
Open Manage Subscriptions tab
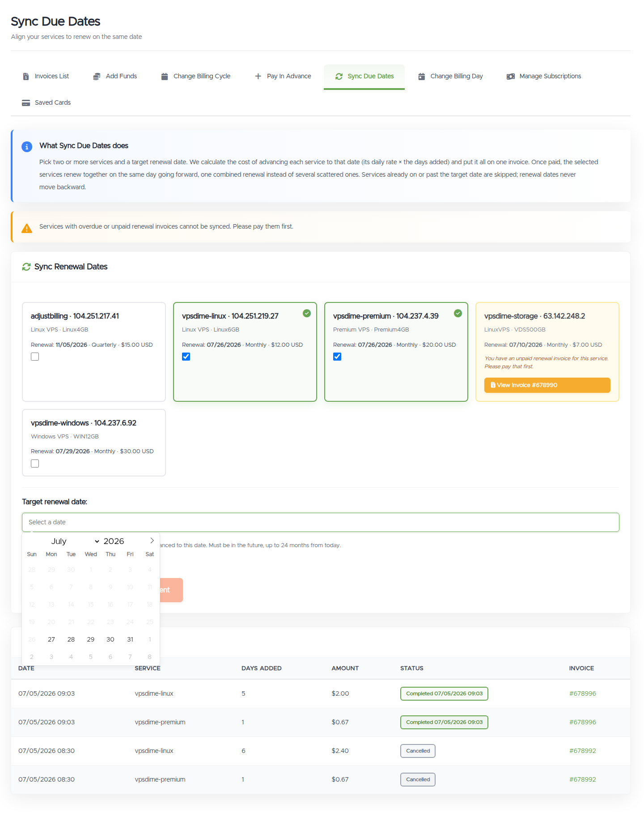544,77
